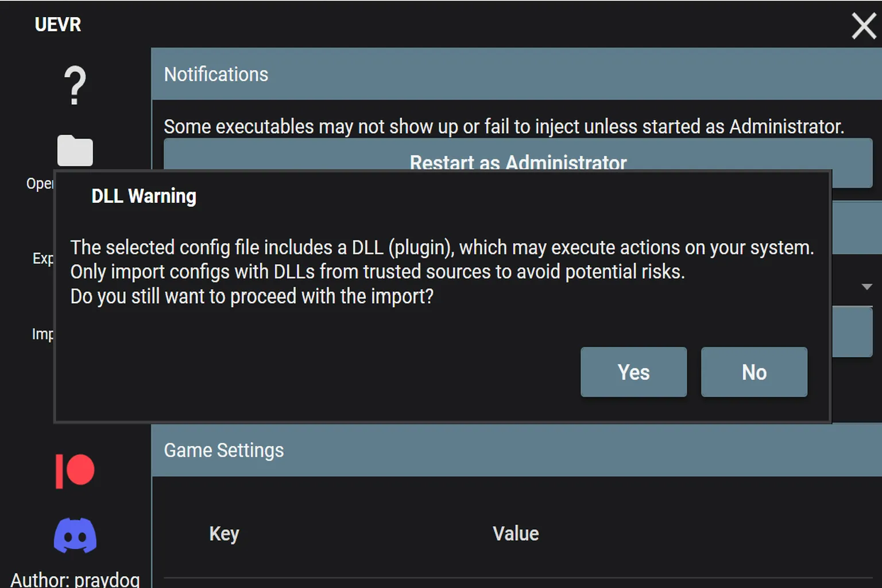The image size is (882, 588).
Task: Select the partially hidden Import label
Action: 42,334
